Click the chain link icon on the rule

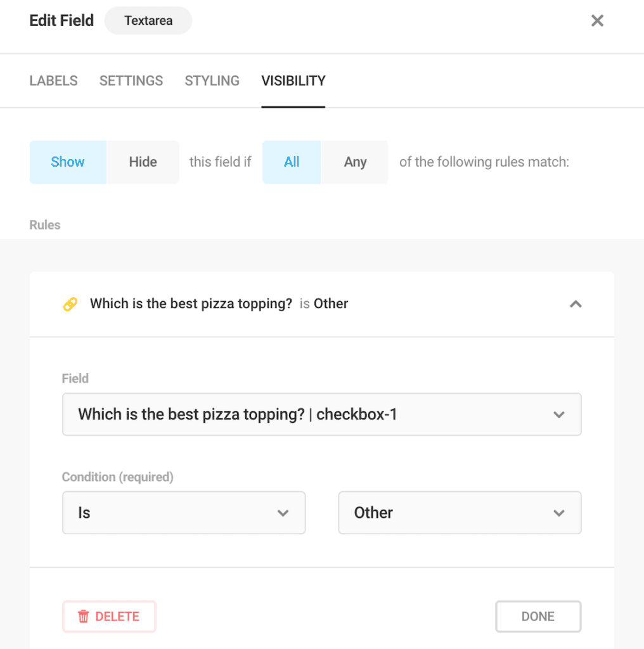70,304
